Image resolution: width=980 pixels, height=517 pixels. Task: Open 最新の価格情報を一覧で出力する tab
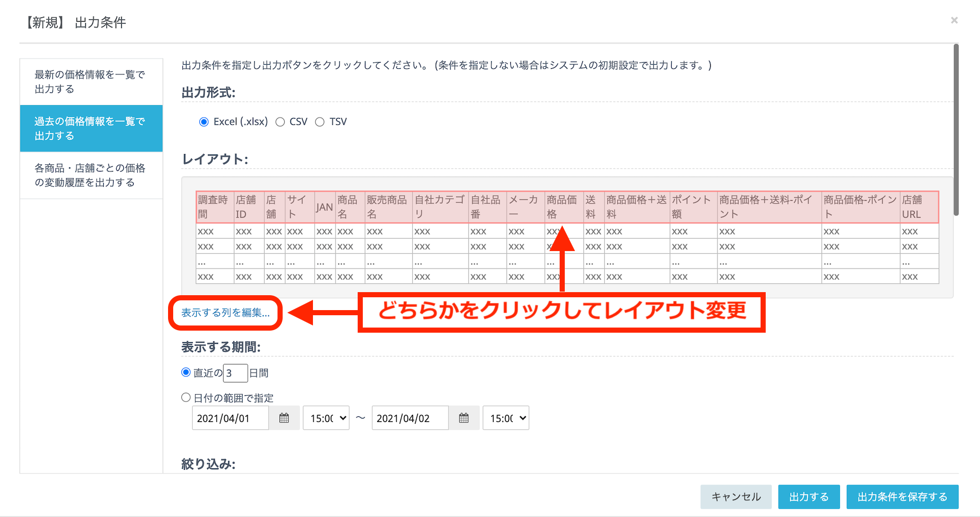(x=91, y=82)
